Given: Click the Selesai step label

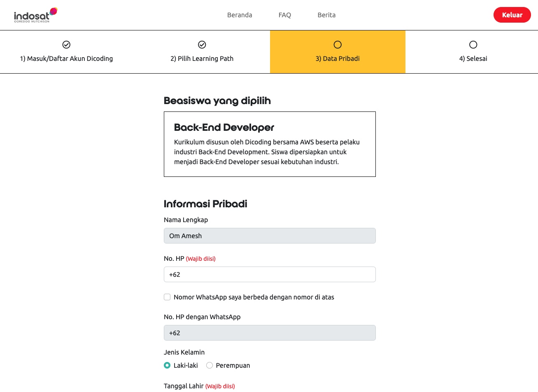Looking at the screenshot, I should pyautogui.click(x=473, y=58).
